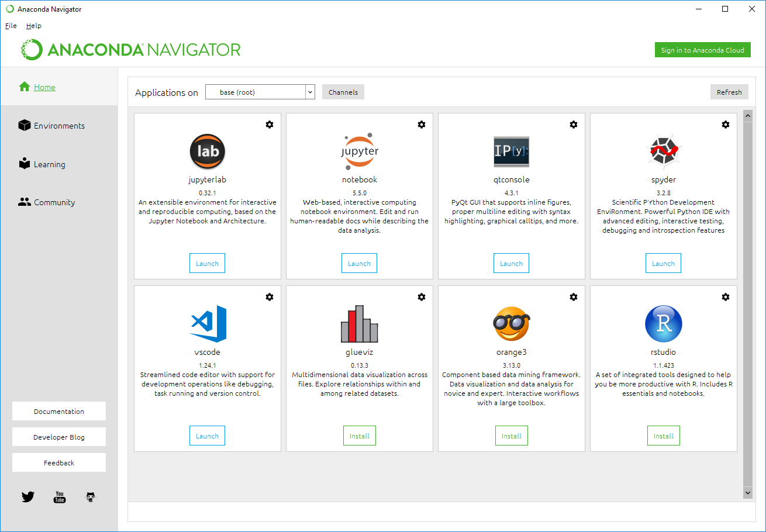Launch jupyterlab

(207, 263)
